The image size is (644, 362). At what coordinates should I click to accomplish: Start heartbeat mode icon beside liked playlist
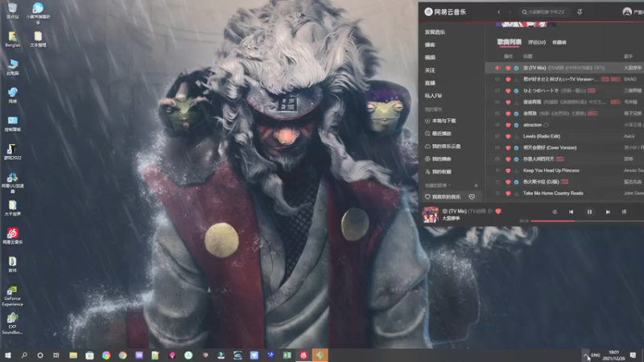tap(472, 197)
